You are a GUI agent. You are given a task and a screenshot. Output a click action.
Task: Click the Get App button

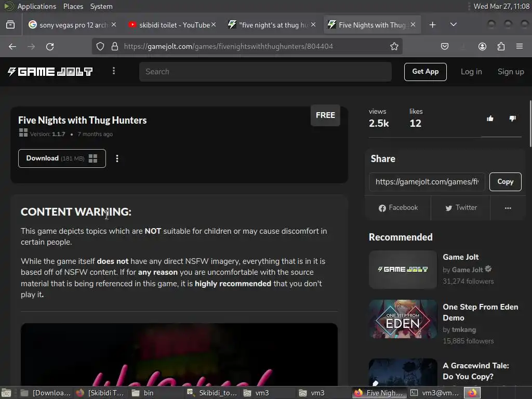[x=425, y=72]
